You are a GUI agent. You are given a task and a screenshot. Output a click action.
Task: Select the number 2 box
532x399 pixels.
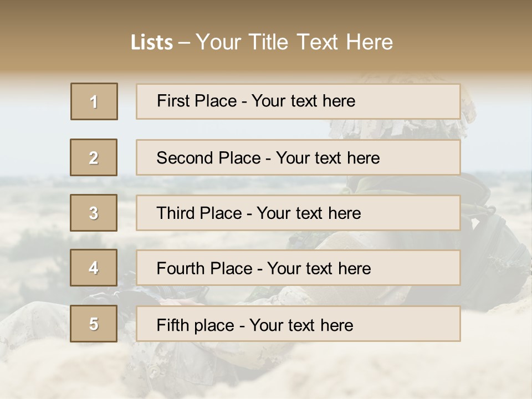(x=94, y=157)
